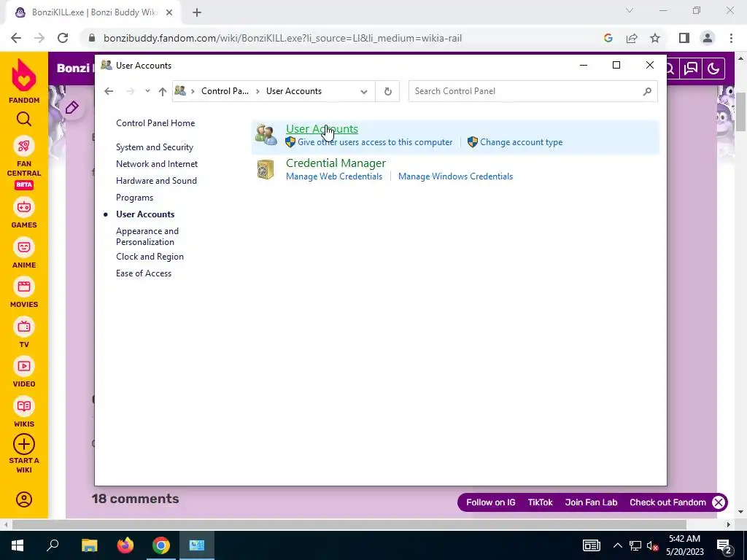Screen dimensions: 747x560
Task: Open the User Accounts green heading link
Action: pos(322,128)
